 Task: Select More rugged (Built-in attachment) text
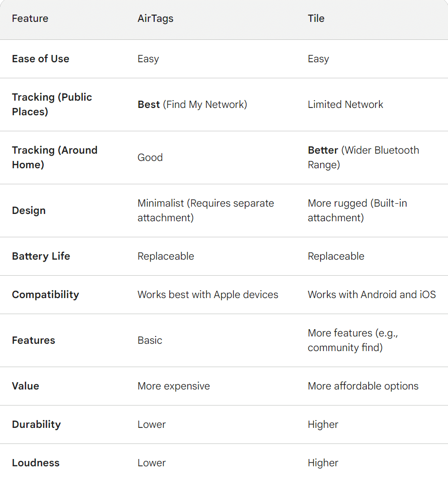coord(358,211)
